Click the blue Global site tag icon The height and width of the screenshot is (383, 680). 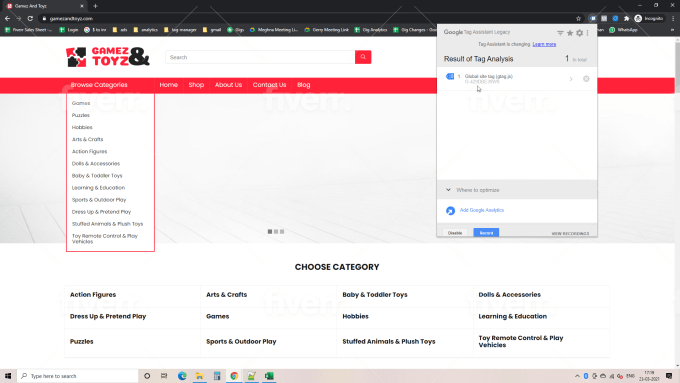tap(450, 76)
